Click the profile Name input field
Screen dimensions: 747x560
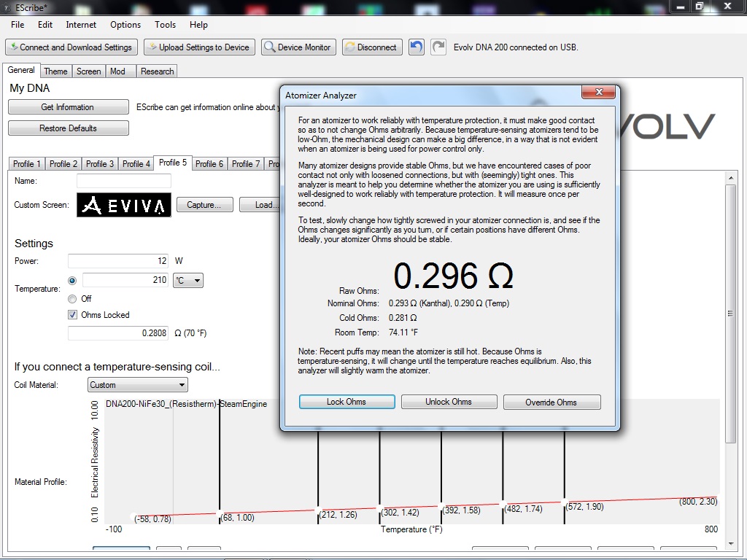tap(124, 181)
